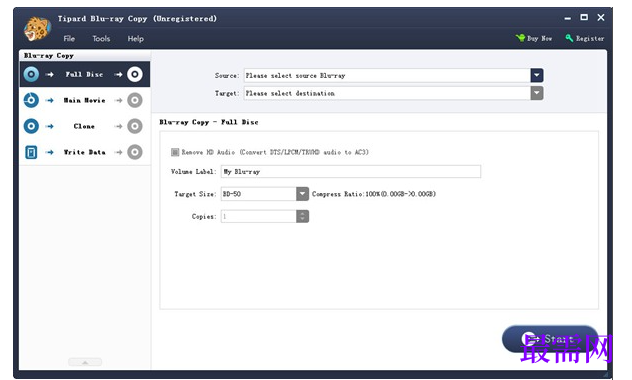632x380 pixels.
Task: Click the Clone target disc icon
Action: (x=135, y=126)
